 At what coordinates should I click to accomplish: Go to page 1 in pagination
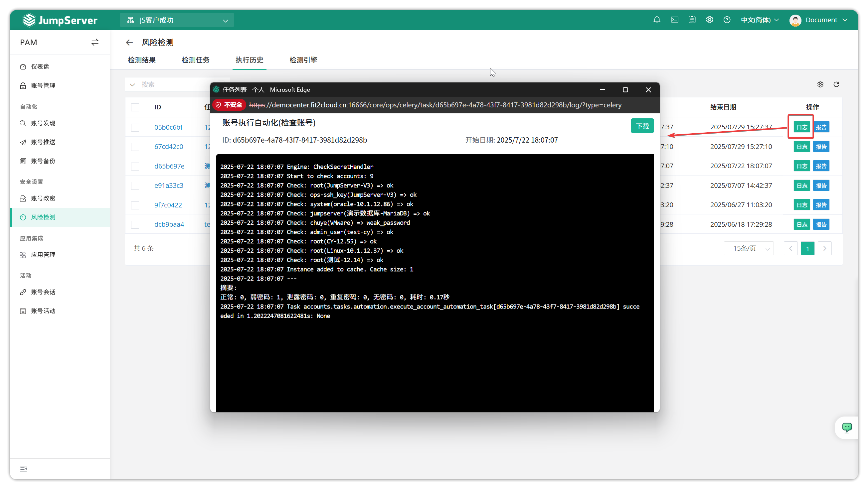coord(807,248)
